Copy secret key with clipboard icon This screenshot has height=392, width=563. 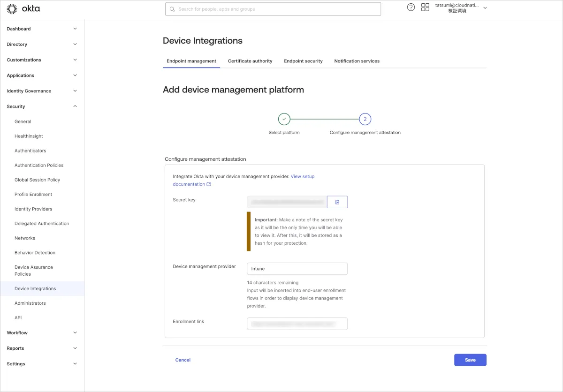[337, 202]
